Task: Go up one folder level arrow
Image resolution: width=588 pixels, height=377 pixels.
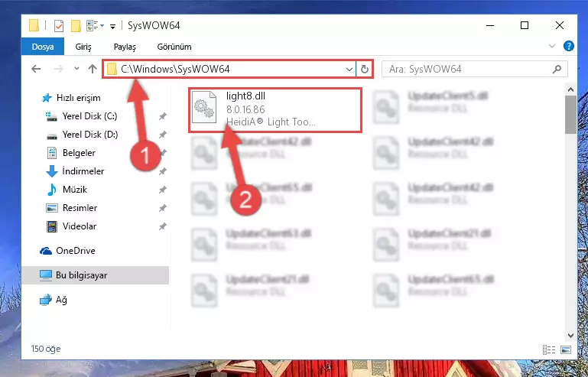Action: point(93,69)
